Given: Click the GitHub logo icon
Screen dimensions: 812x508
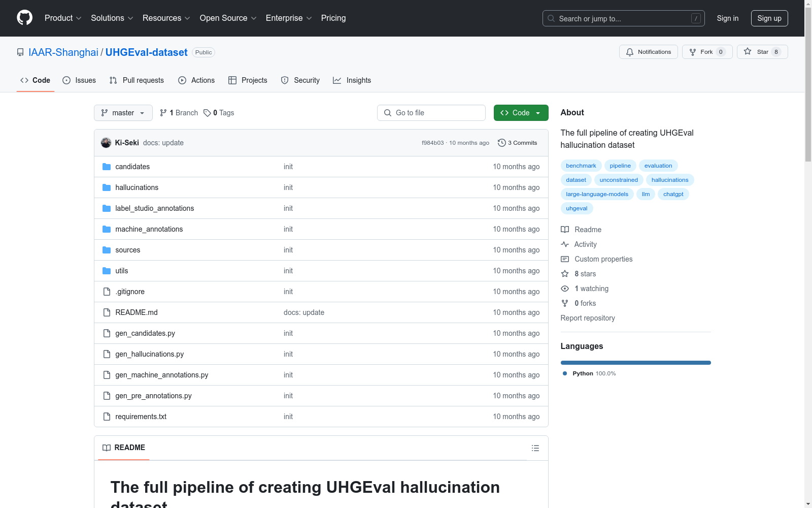Looking at the screenshot, I should [24, 18].
